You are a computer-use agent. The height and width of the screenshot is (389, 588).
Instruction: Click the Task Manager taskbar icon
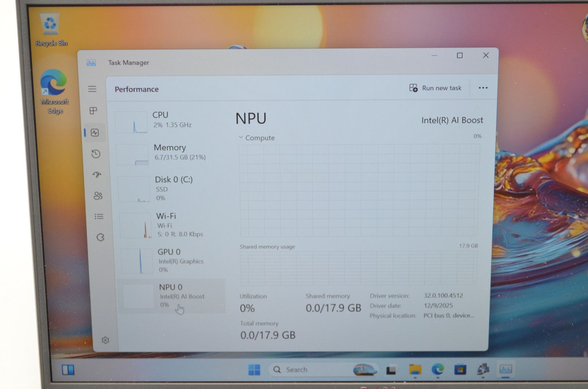click(506, 369)
